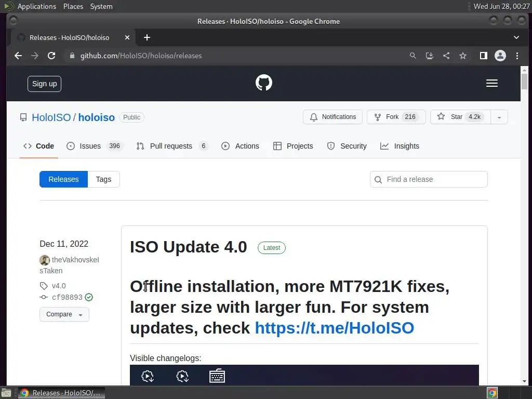Viewport: 532px width, 399px height.
Task: Close the Releases tab
Action: (x=127, y=37)
